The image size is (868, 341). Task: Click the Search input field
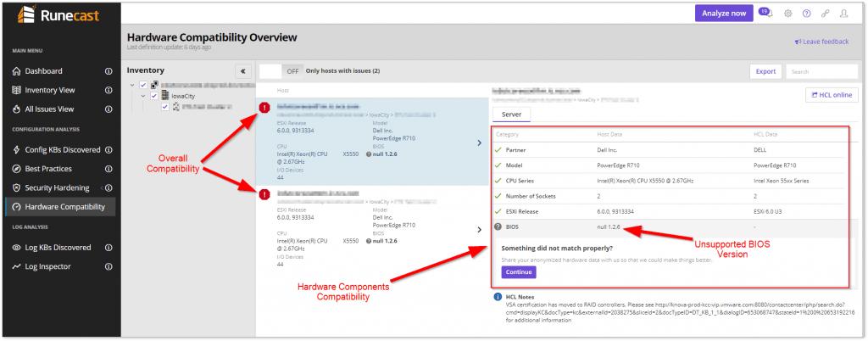821,71
